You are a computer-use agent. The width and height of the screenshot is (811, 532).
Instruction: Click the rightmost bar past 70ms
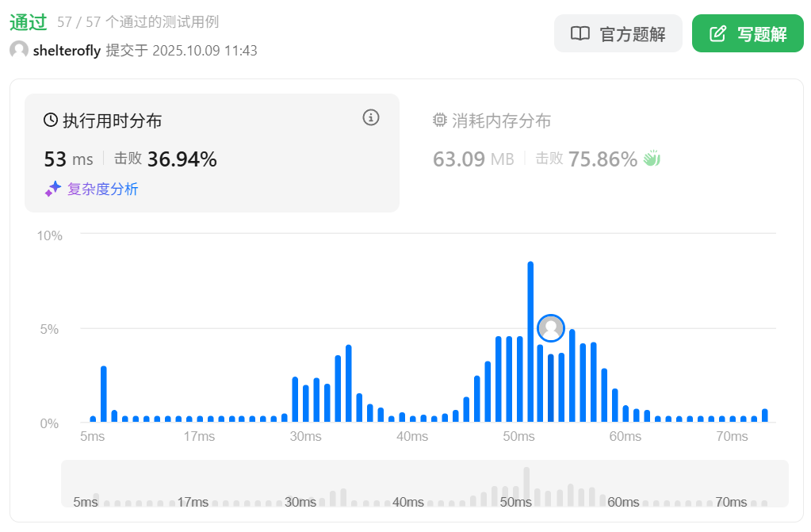tap(765, 415)
